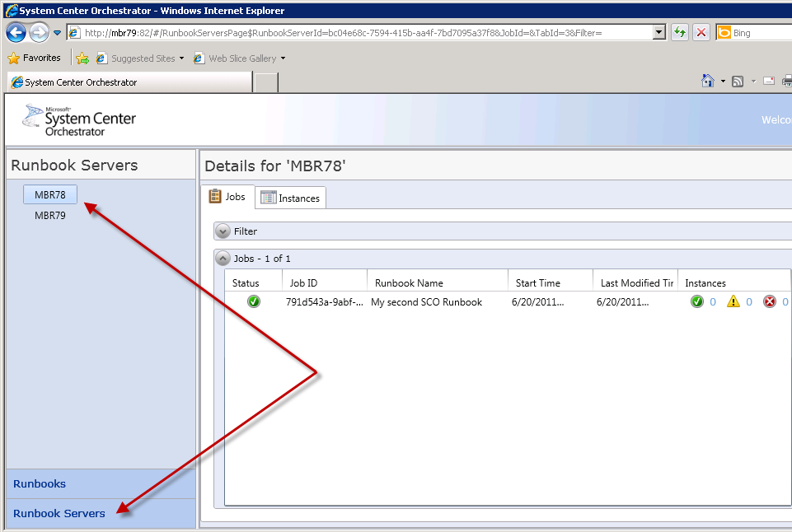The image size is (792, 532).
Task: Switch to the Instances tab
Action: click(292, 198)
